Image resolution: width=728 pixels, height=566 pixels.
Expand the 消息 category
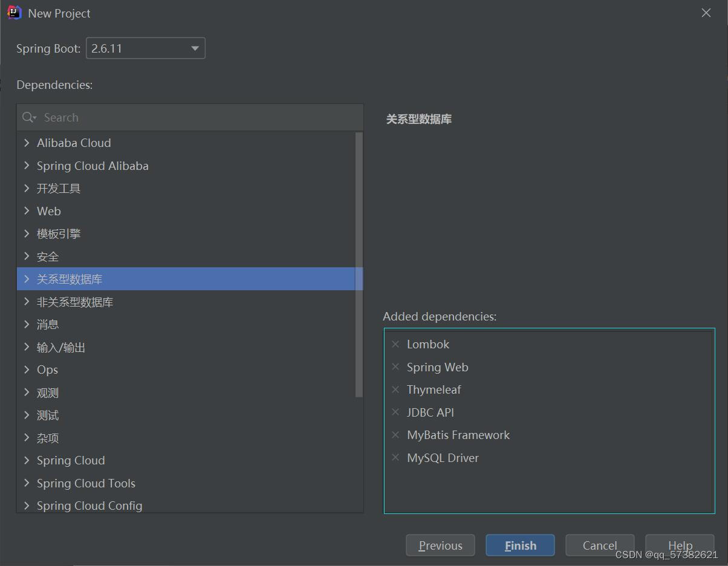pyautogui.click(x=27, y=324)
